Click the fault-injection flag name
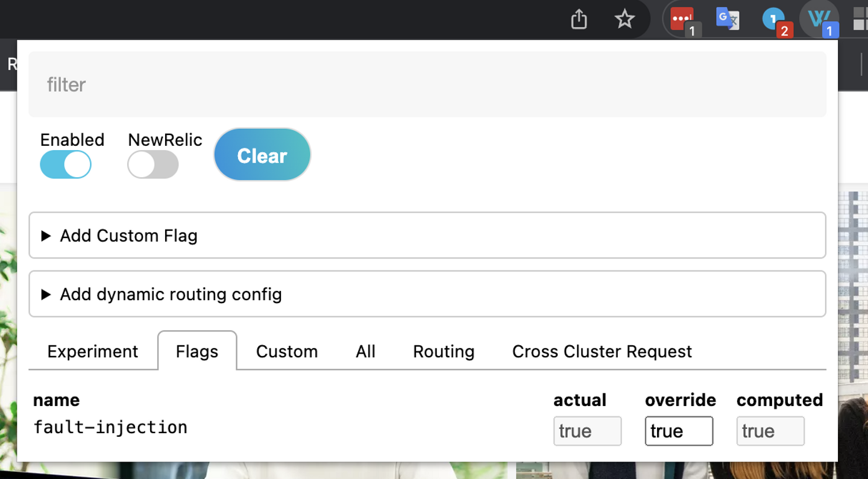This screenshot has width=868, height=479. point(110,427)
